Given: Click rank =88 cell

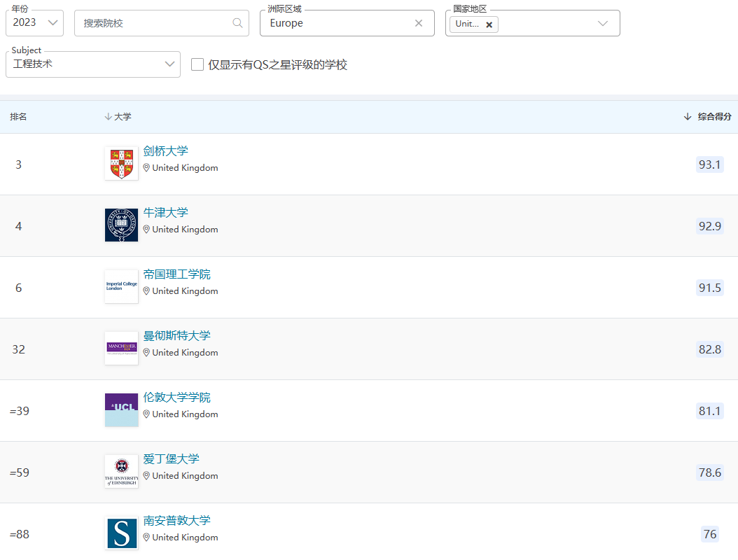Looking at the screenshot, I should 20,535.
